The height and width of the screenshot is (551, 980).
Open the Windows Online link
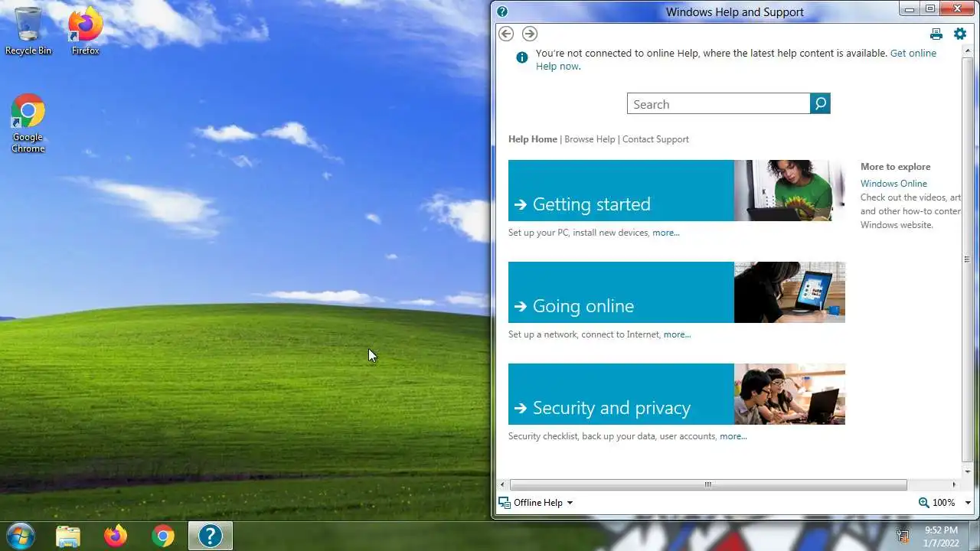pyautogui.click(x=893, y=184)
